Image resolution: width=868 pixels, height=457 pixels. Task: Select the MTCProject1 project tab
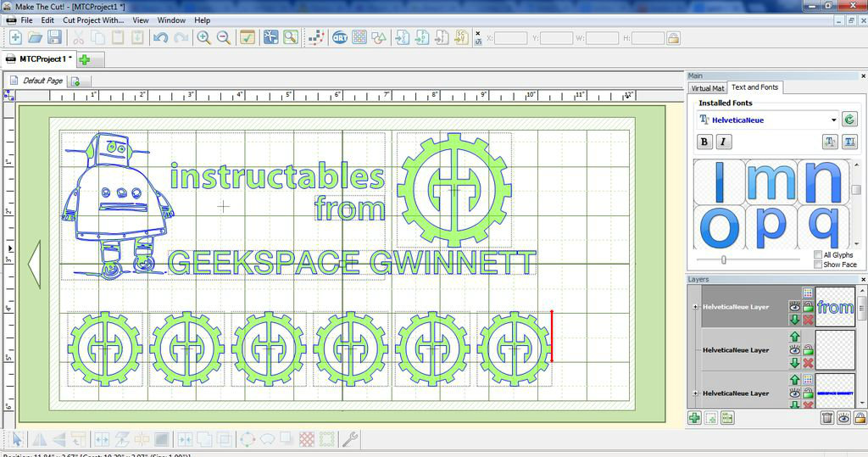click(38, 59)
